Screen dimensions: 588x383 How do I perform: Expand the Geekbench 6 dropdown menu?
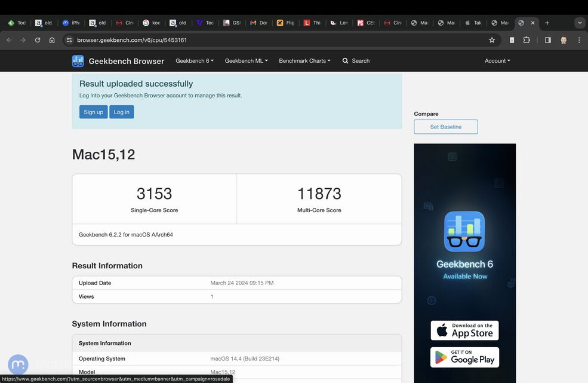194,61
